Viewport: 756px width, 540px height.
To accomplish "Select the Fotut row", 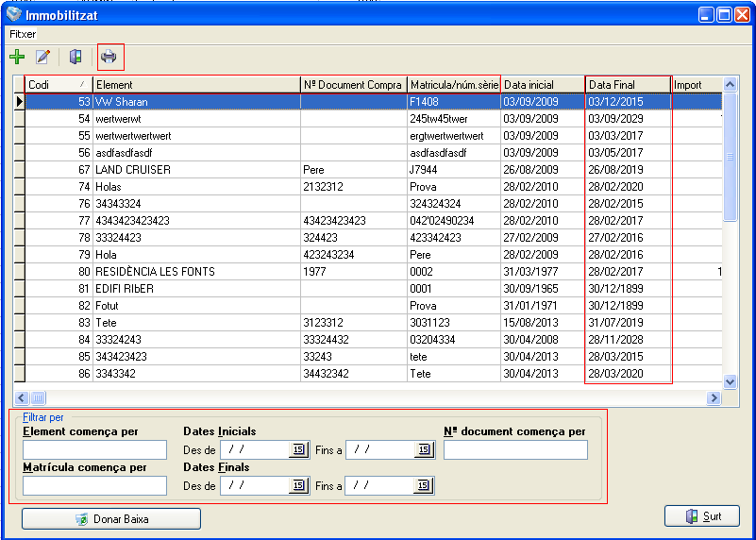I will click(x=373, y=305).
